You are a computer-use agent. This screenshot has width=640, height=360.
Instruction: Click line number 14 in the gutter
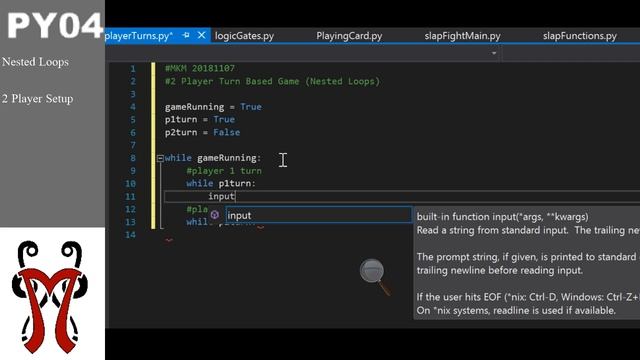point(130,235)
